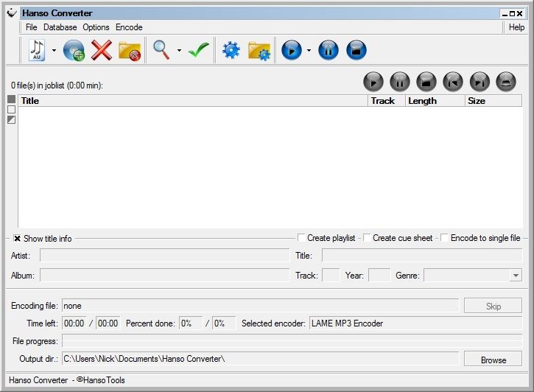Click the File progress bar

(292, 341)
